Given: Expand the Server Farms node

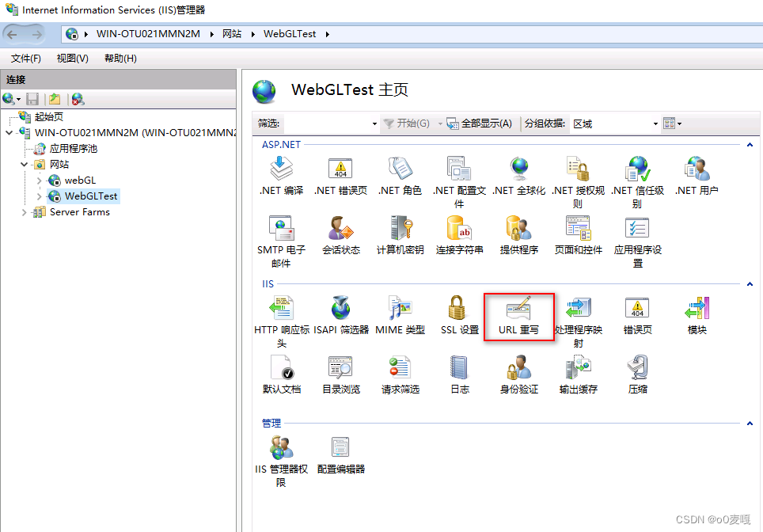Looking at the screenshot, I should tap(24, 212).
